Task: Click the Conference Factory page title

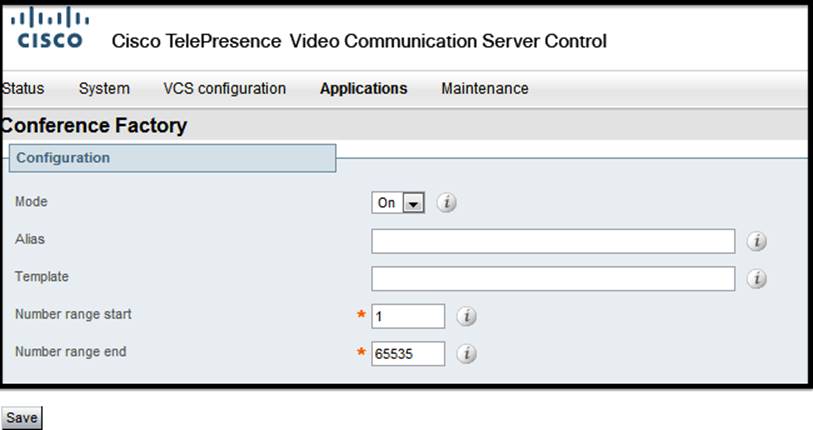Action: pyautogui.click(x=95, y=126)
